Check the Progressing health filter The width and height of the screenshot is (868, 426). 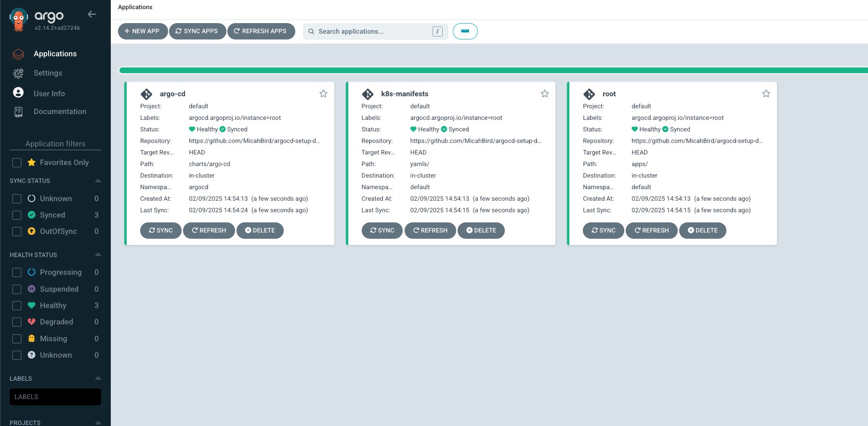coord(17,272)
